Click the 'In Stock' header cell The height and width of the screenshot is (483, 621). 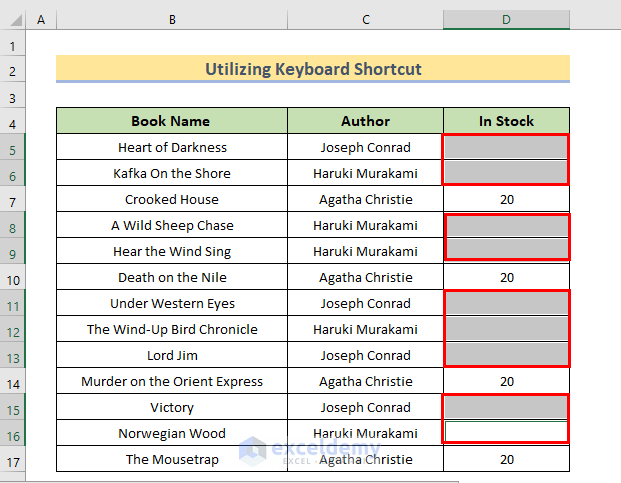click(506, 121)
